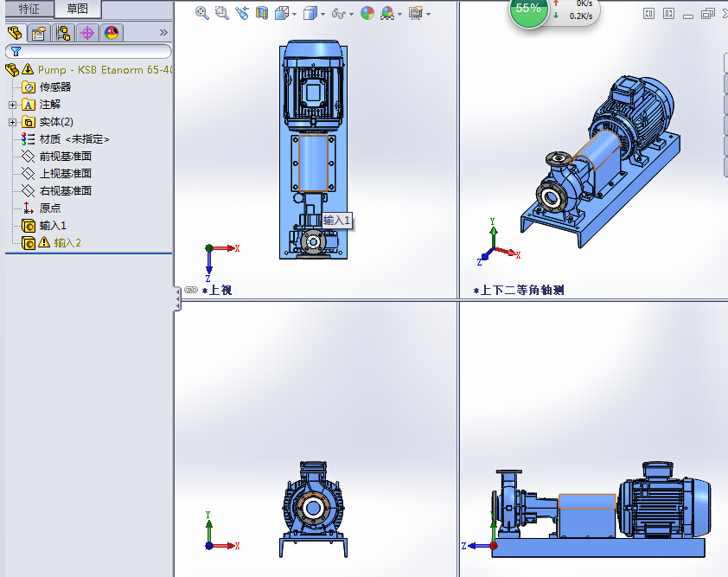Click the Hide/Show Items glasses icon
The image size is (728, 577).
click(x=339, y=14)
